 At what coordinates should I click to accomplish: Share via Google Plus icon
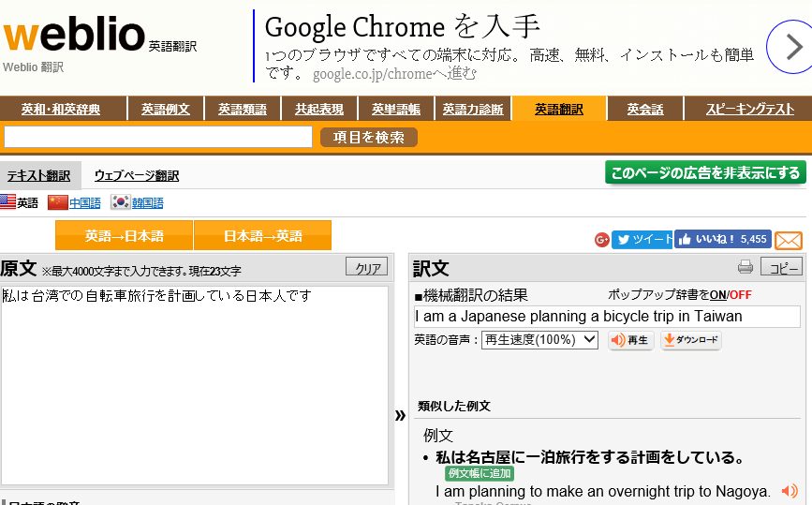pyautogui.click(x=602, y=239)
